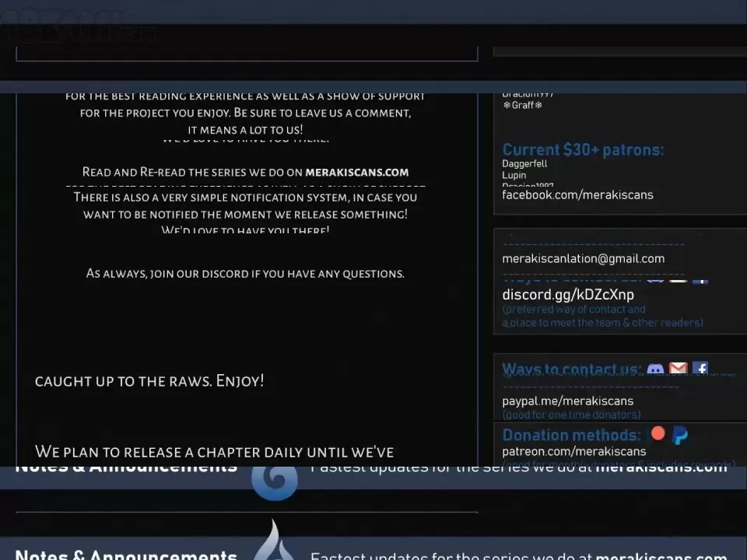Click the Donation methods heading text
This screenshot has width=747, height=560.
pyautogui.click(x=571, y=435)
